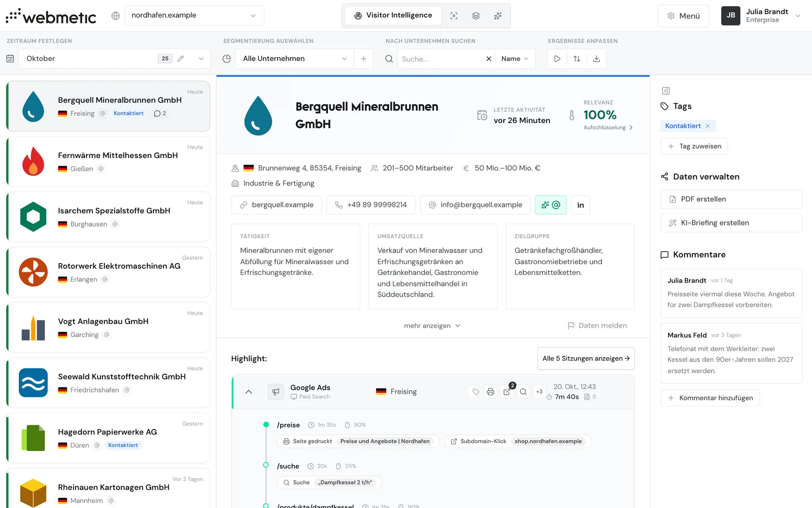This screenshot has height=508, width=812.
Task: Add new segment with the plus icon
Action: coord(363,59)
